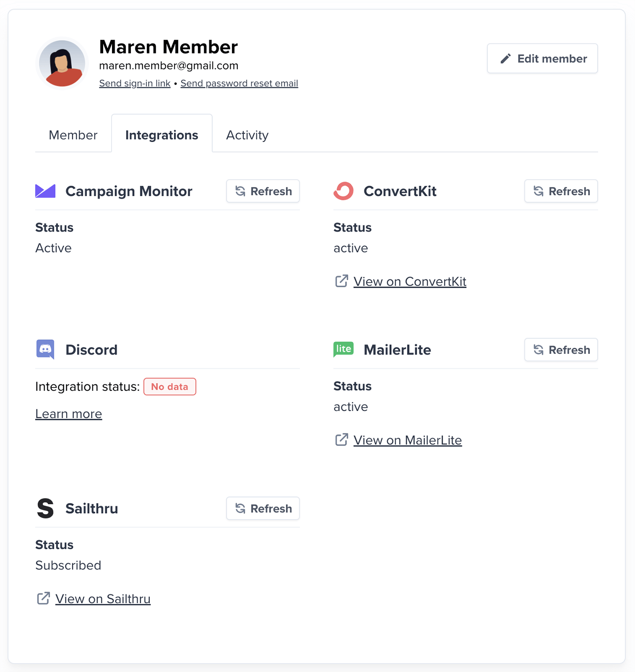Image resolution: width=635 pixels, height=672 pixels.
Task: Click the Send sign-in link
Action: (x=134, y=83)
